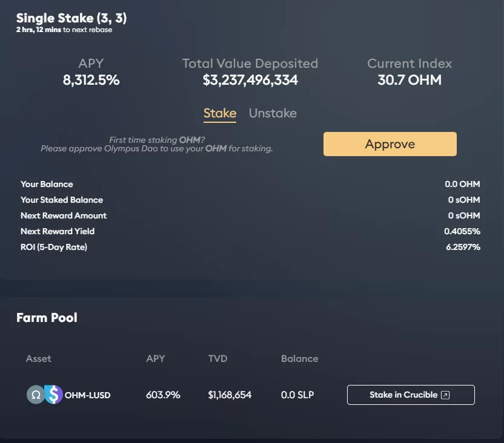Click the OHM omega token icon
The height and width of the screenshot is (443, 504).
click(35, 395)
